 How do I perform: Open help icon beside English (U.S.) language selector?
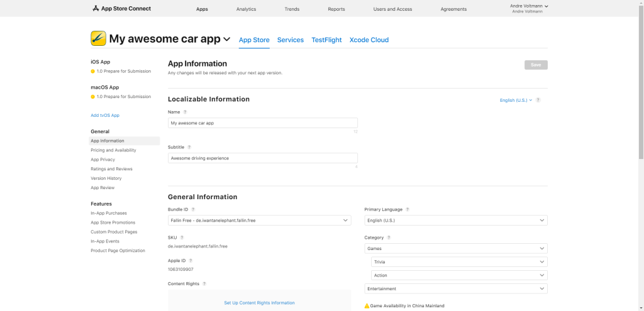538,100
